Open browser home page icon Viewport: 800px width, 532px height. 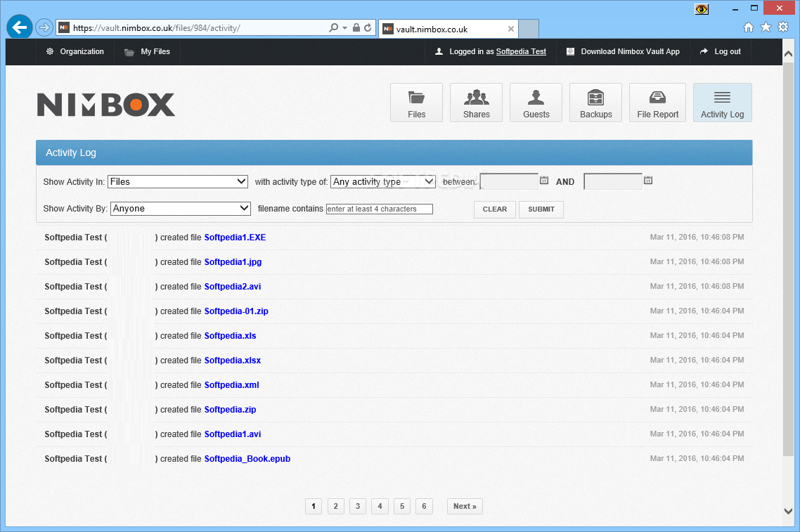point(749,27)
